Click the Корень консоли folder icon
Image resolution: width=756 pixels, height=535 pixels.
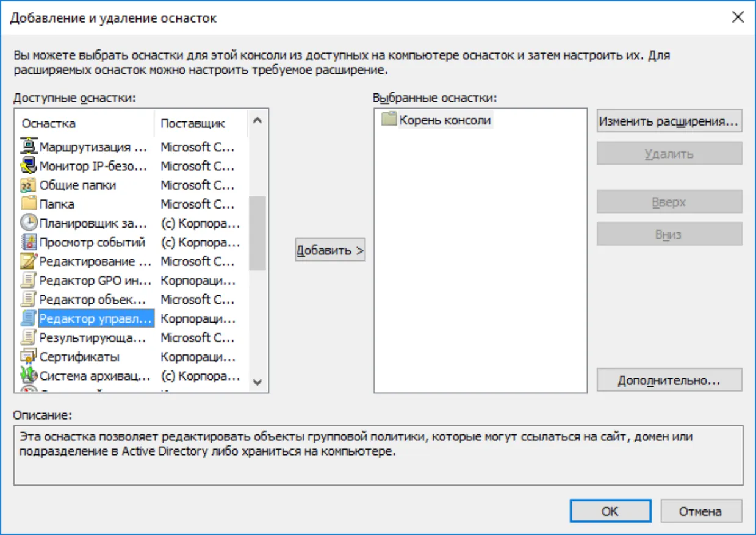coord(389,120)
